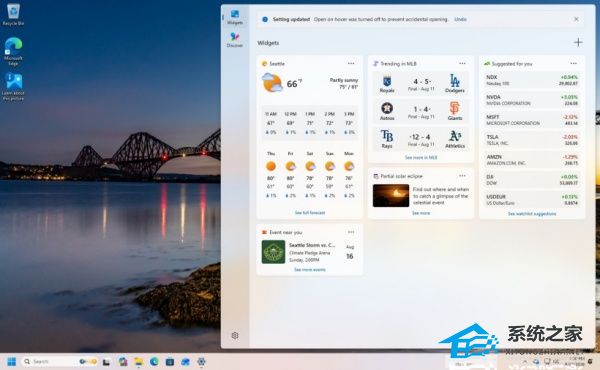Image resolution: width=600 pixels, height=370 pixels.
Task: Open the Seattle weather widget options menu
Action: [351, 64]
